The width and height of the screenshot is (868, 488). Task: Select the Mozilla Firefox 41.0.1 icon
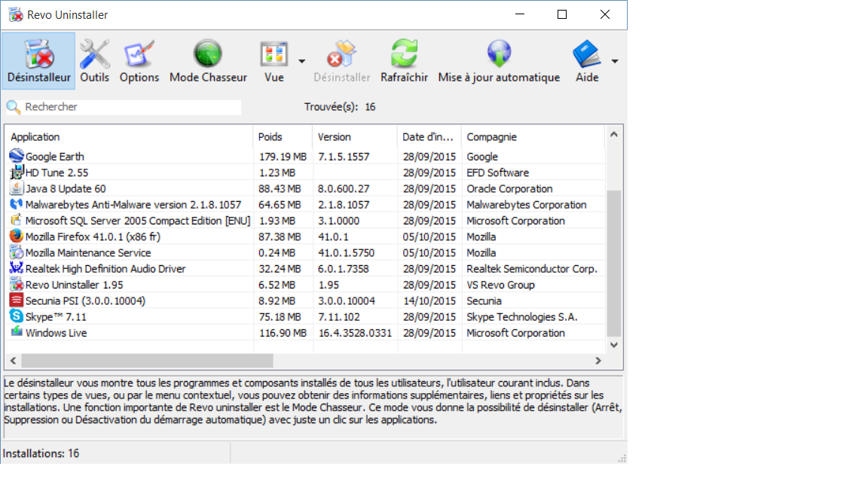(x=16, y=236)
